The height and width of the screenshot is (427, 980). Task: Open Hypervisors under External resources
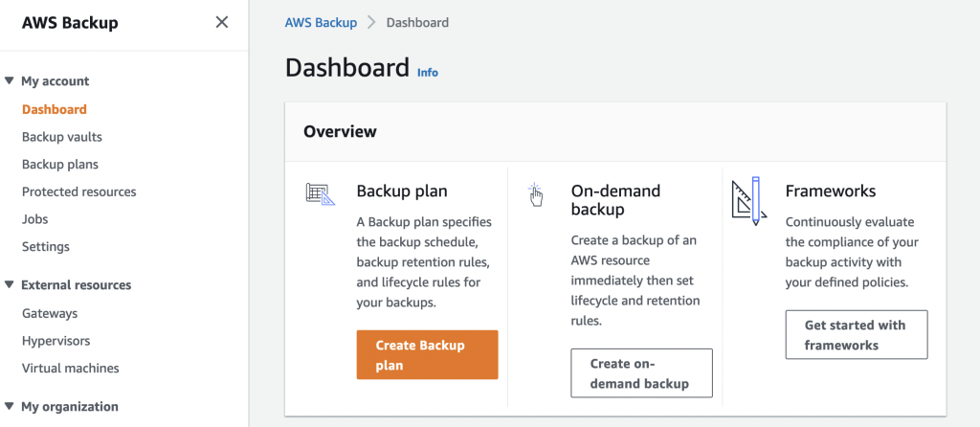coord(56,341)
